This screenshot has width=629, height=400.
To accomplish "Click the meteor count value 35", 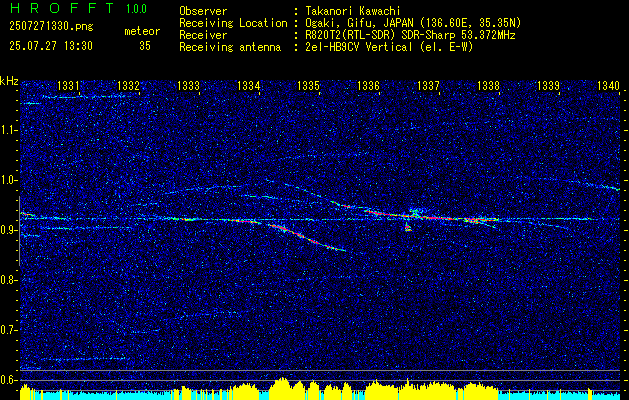I will tap(145, 46).
